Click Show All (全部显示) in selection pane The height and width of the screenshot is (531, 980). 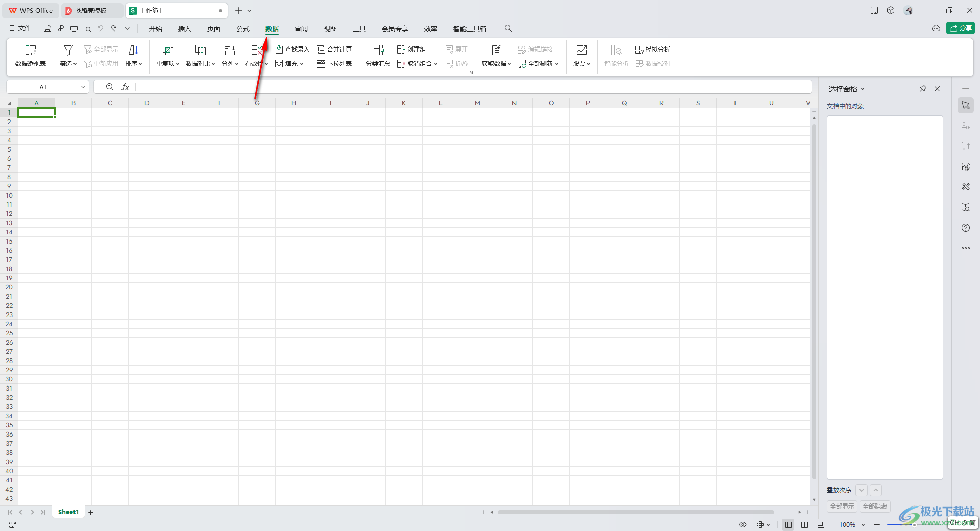(842, 506)
